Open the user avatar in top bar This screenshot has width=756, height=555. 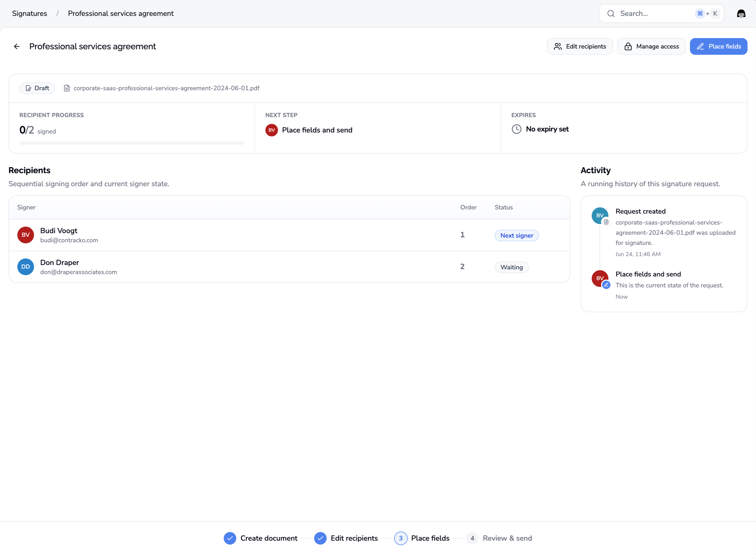pos(741,14)
